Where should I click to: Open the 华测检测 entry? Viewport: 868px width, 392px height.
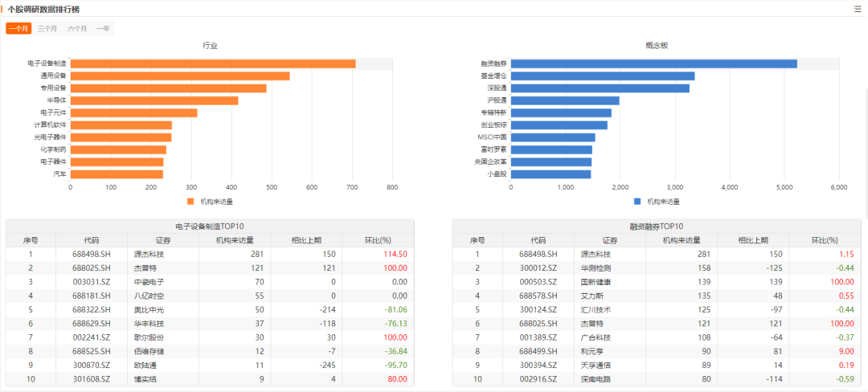(596, 268)
